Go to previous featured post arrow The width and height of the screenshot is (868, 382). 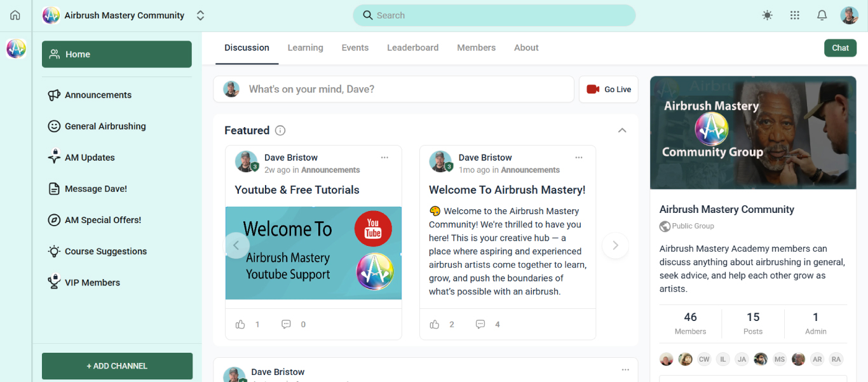pos(236,245)
